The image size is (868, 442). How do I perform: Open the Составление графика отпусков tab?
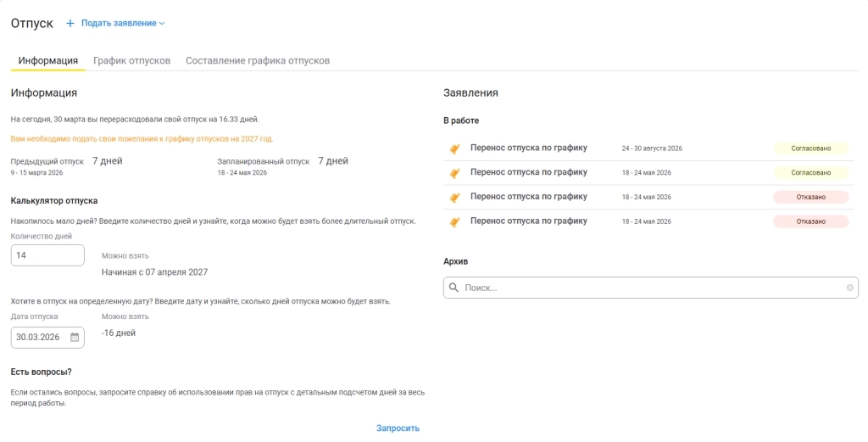click(x=258, y=60)
